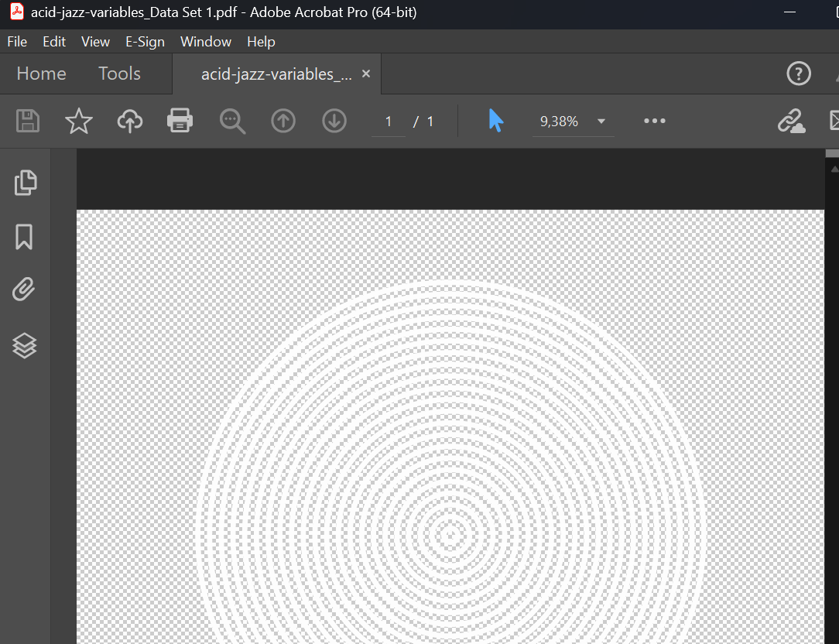
Task: Save the PDF file
Action: click(27, 121)
